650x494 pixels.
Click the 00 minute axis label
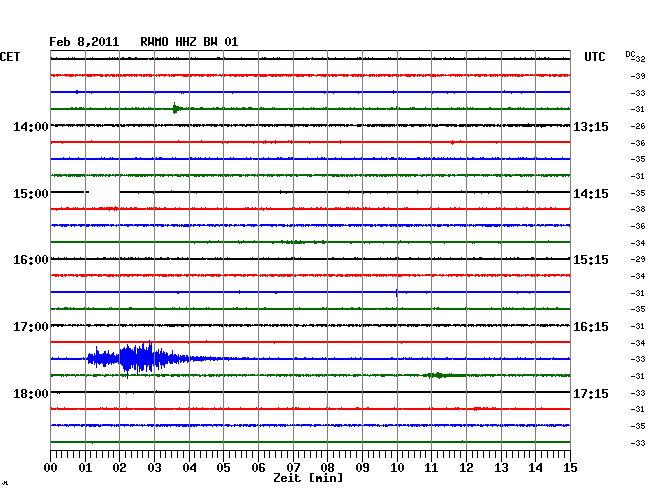click(51, 468)
